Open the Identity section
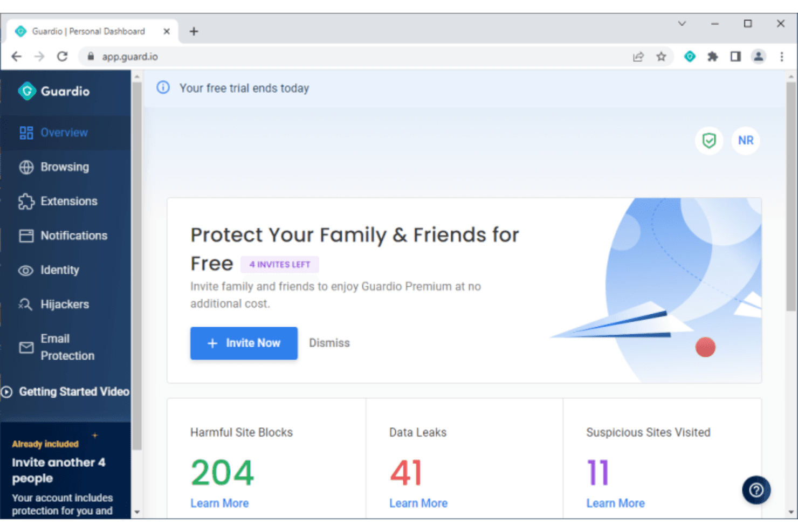This screenshot has height=532, width=798. pyautogui.click(x=65, y=270)
